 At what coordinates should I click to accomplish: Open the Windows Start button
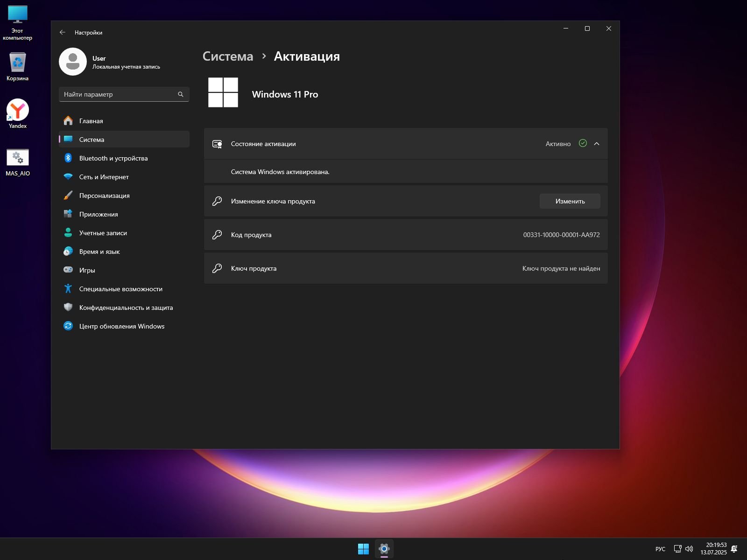click(363, 549)
